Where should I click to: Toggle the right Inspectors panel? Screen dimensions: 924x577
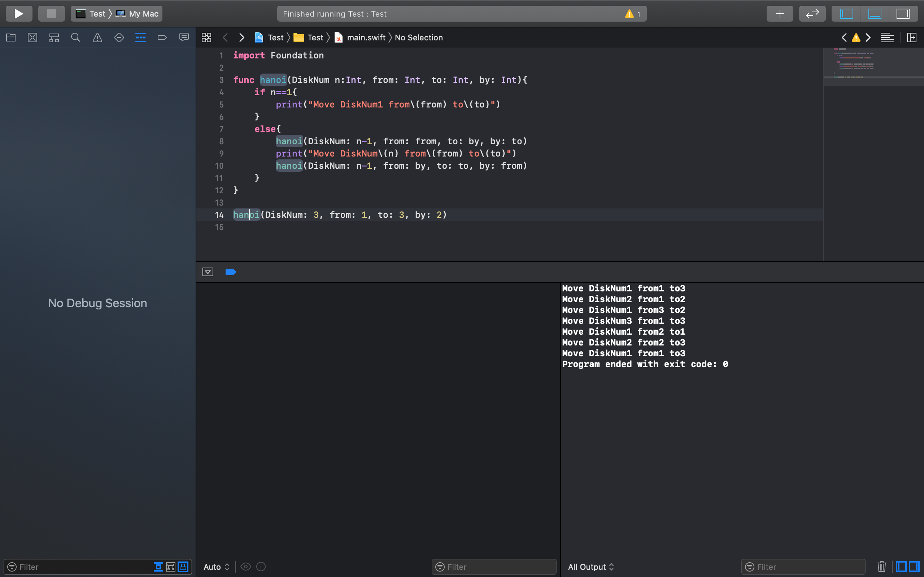click(903, 14)
